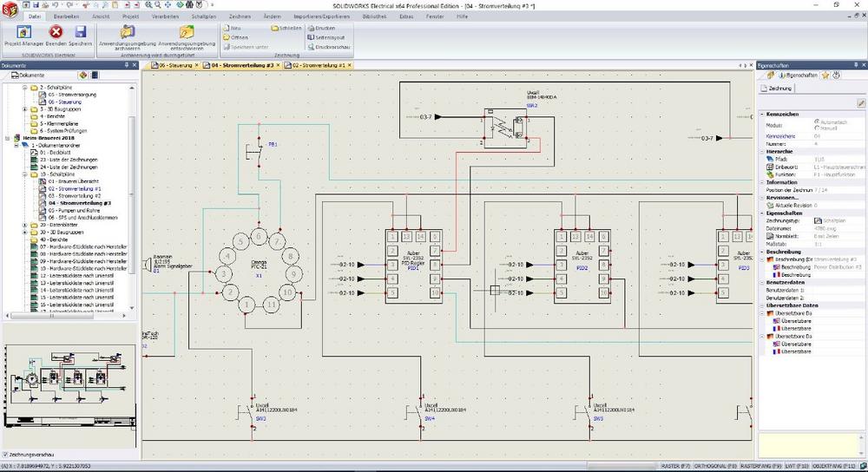Screen dimensions: 868x472
Task: Select Manuell modus radio button
Action: click(x=817, y=128)
